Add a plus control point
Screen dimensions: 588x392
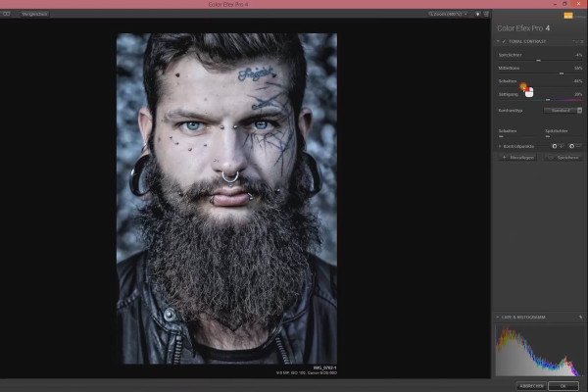tap(558, 146)
